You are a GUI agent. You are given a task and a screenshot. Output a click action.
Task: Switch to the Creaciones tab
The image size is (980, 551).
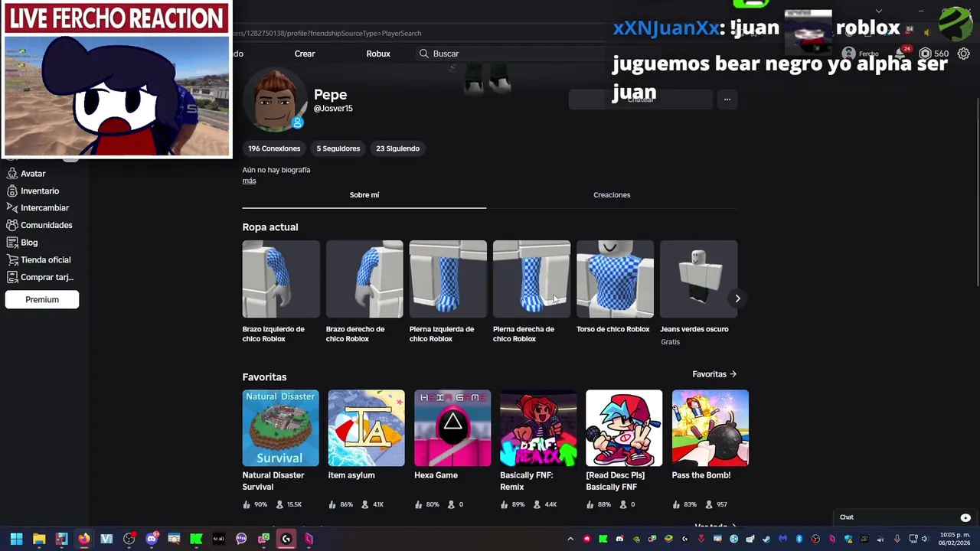[612, 195]
